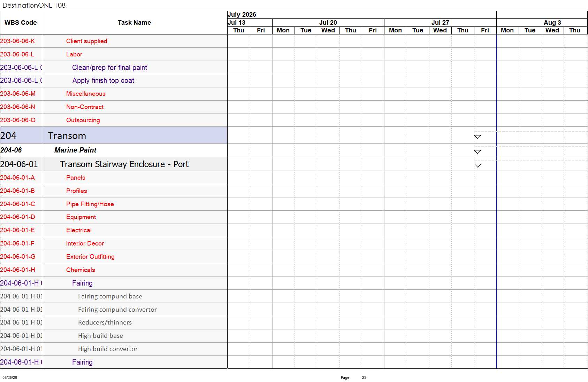Select the Marine Paint task name
Screen dimensions: 588x382
(x=75, y=150)
